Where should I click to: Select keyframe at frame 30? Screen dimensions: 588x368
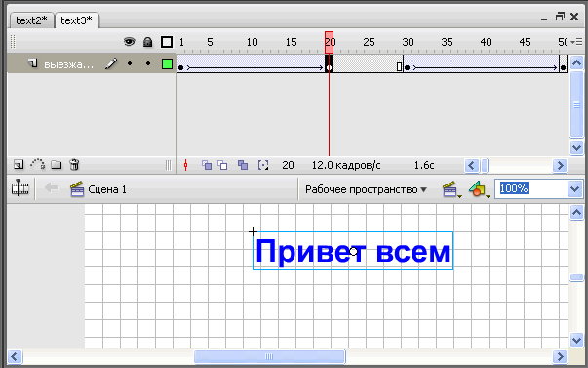(x=408, y=68)
